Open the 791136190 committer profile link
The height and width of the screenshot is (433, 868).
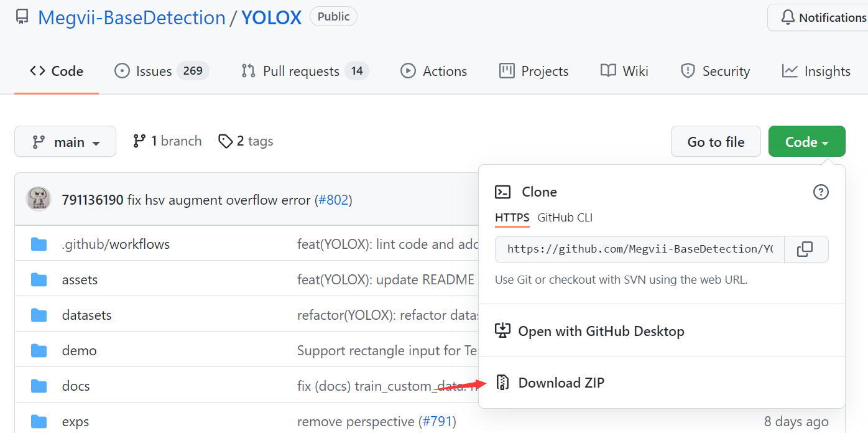click(93, 200)
